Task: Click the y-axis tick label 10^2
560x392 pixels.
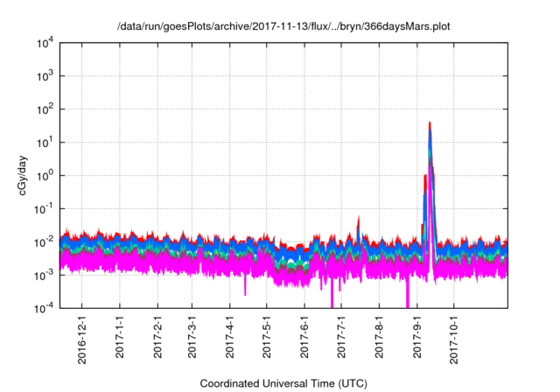Action: tap(45, 109)
